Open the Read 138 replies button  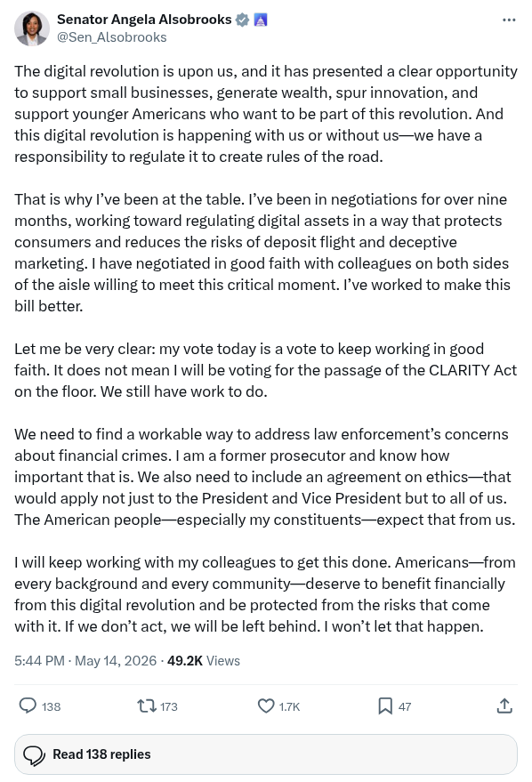[x=266, y=754]
